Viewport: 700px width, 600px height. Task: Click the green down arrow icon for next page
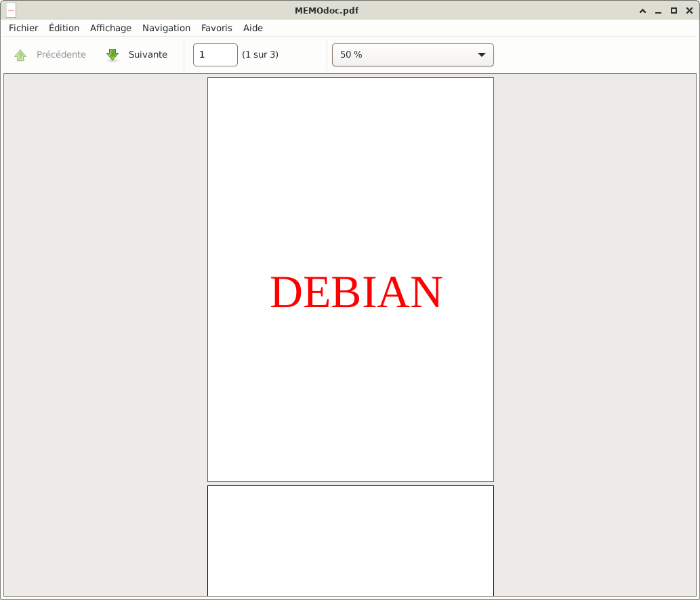112,55
